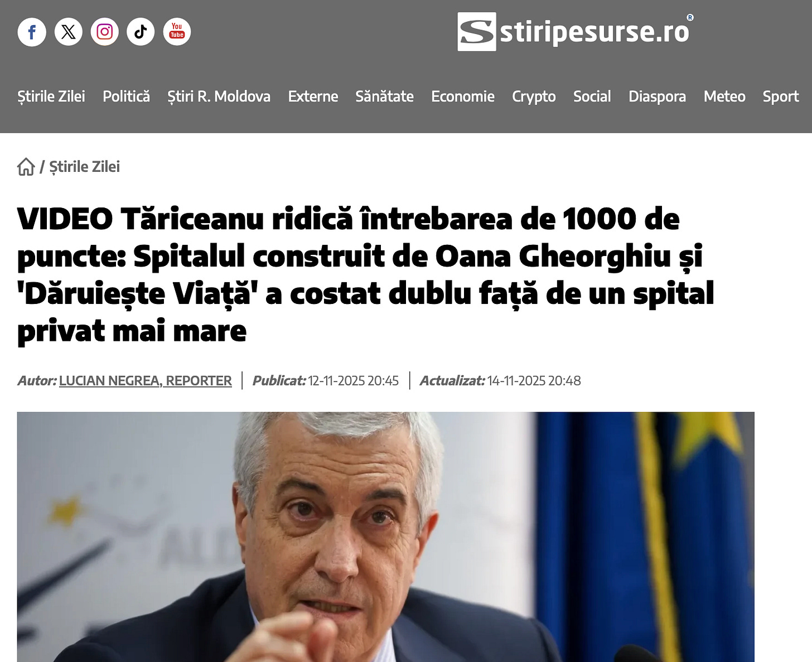Click the Tăriceanu article photo
Image resolution: width=812 pixels, height=662 pixels.
(x=385, y=537)
